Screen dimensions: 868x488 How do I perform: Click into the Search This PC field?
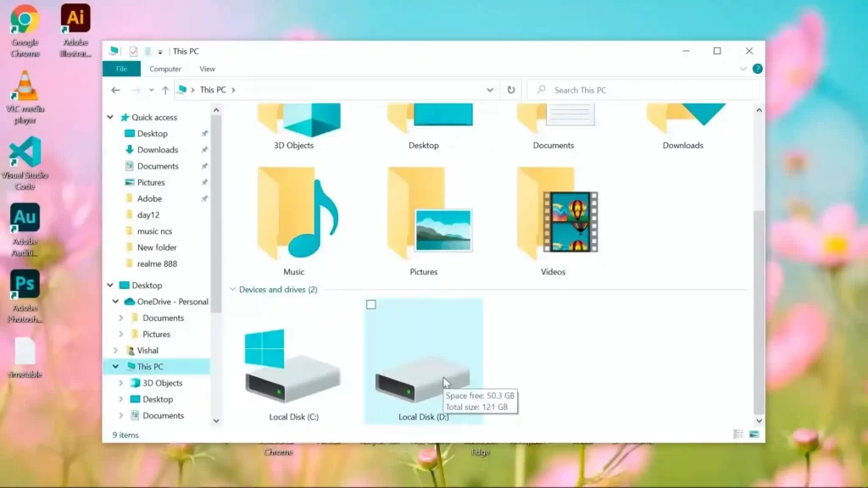click(644, 90)
